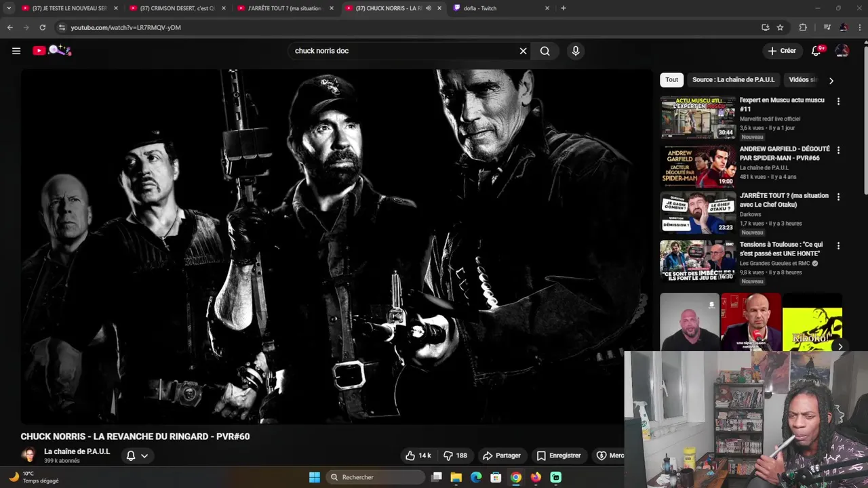Screen dimensions: 868x488
Task: Go back in browser history
Action: pyautogui.click(x=9, y=27)
